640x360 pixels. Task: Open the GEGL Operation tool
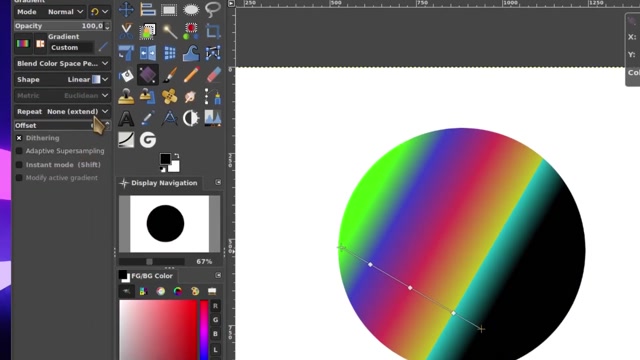click(148, 140)
